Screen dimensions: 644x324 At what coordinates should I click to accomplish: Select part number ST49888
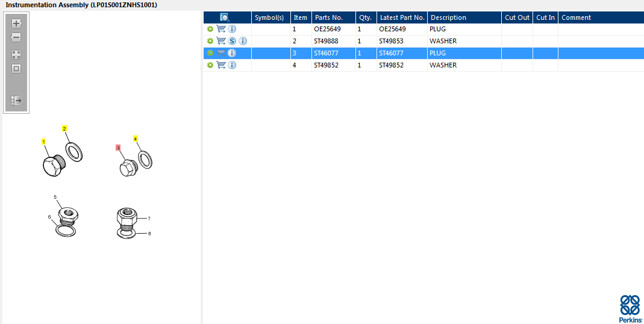(x=327, y=41)
